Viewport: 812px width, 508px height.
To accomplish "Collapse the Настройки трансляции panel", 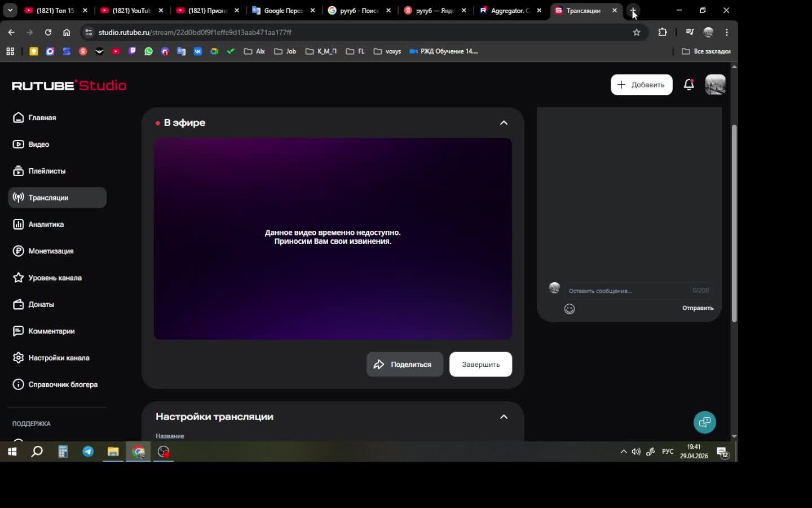I will 504,417.
